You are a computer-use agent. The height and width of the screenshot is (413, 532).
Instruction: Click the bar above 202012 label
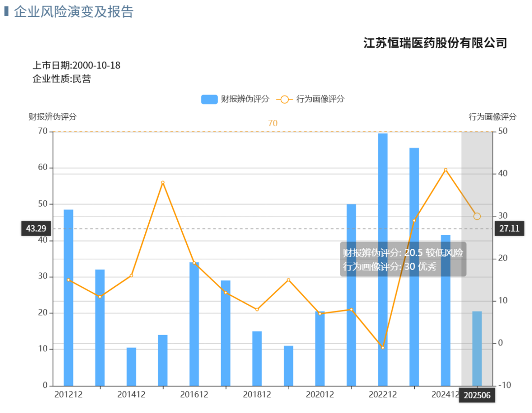tap(320, 348)
